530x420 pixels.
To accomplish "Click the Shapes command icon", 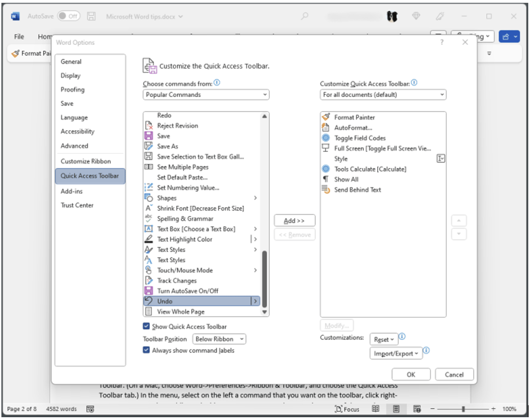I will click(149, 198).
